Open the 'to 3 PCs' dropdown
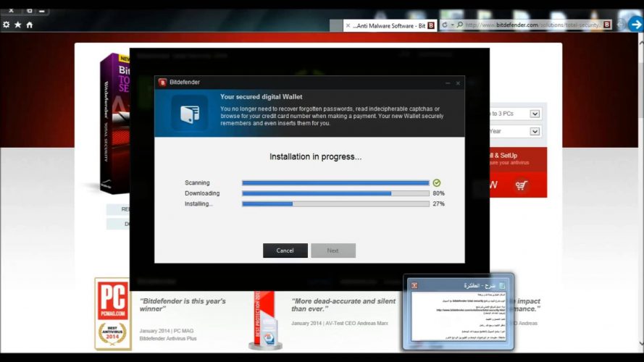The height and width of the screenshot is (362, 644). tap(535, 114)
